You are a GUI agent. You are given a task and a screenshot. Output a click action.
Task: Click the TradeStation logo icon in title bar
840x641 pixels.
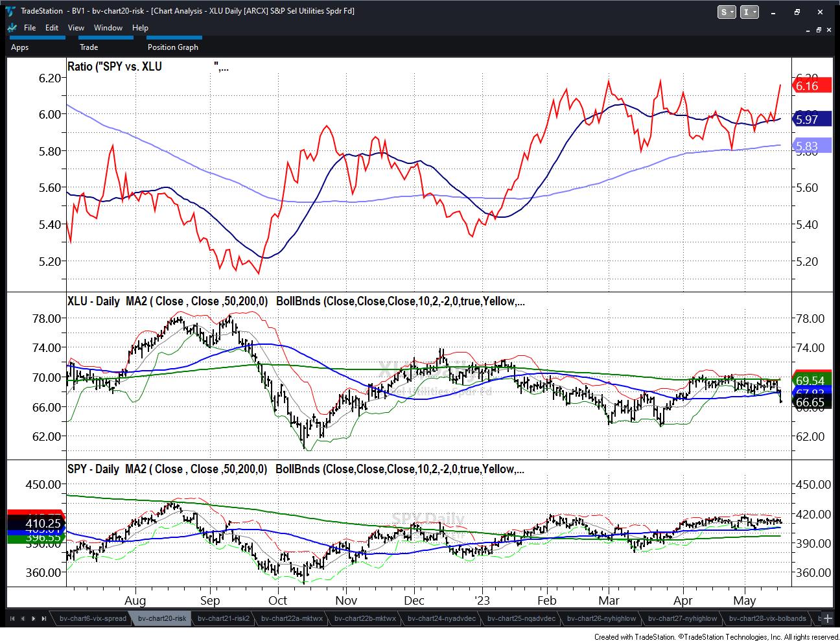(11, 11)
